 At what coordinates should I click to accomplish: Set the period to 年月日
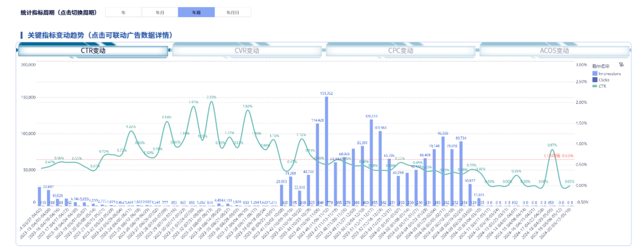point(232,12)
